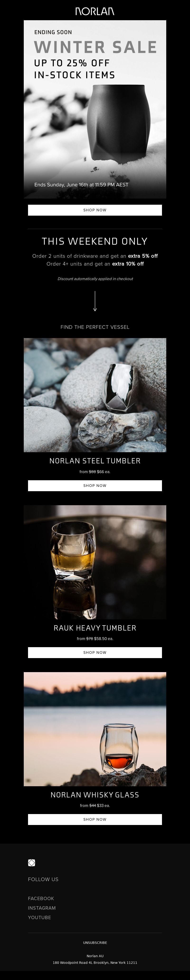The width and height of the screenshot is (190, 980).
Task: Click the Find the Perfect Vessel heading
Action: click(95, 327)
